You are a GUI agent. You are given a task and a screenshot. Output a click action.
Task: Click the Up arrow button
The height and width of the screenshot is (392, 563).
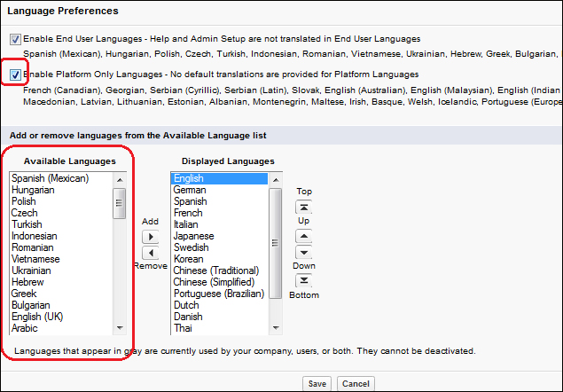pyautogui.click(x=303, y=236)
